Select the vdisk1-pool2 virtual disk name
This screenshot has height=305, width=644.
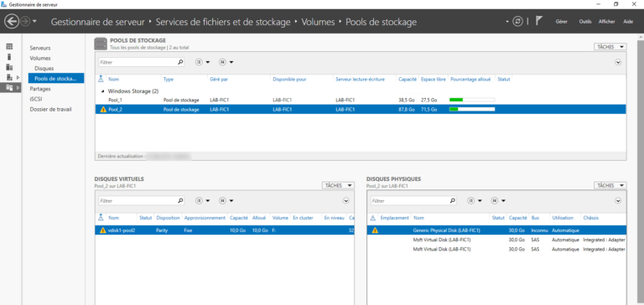tap(122, 230)
